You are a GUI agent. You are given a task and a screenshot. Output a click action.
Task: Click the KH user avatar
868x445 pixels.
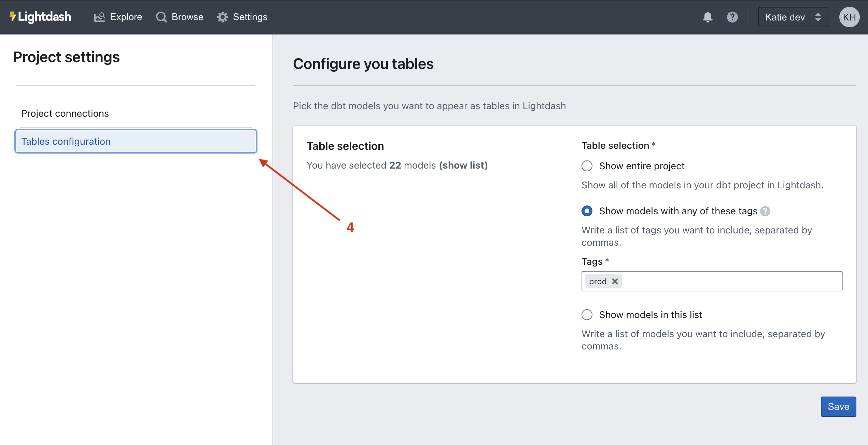coord(849,17)
